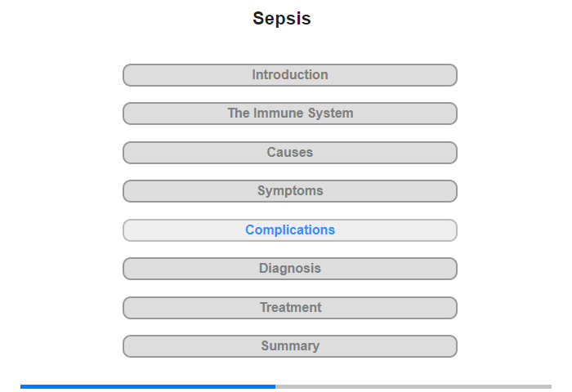Click the Sepsis page title
This screenshot has width=572, height=392.
[x=282, y=19]
